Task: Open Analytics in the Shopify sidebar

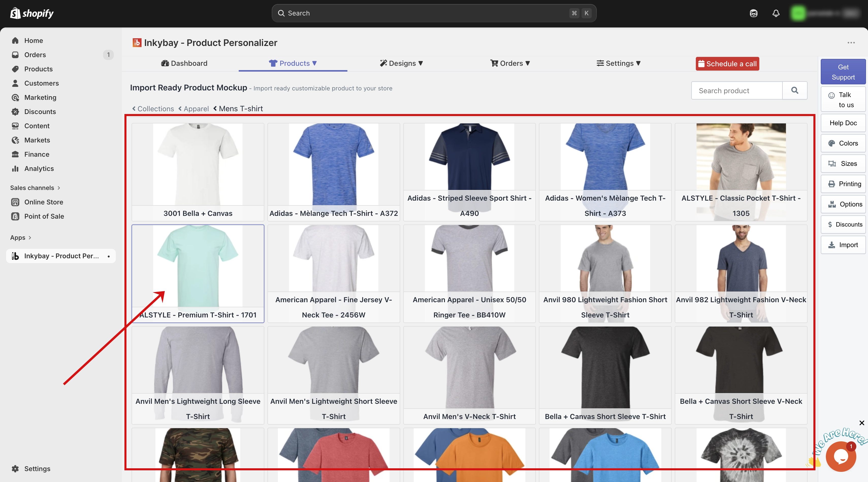Action: pyautogui.click(x=39, y=169)
